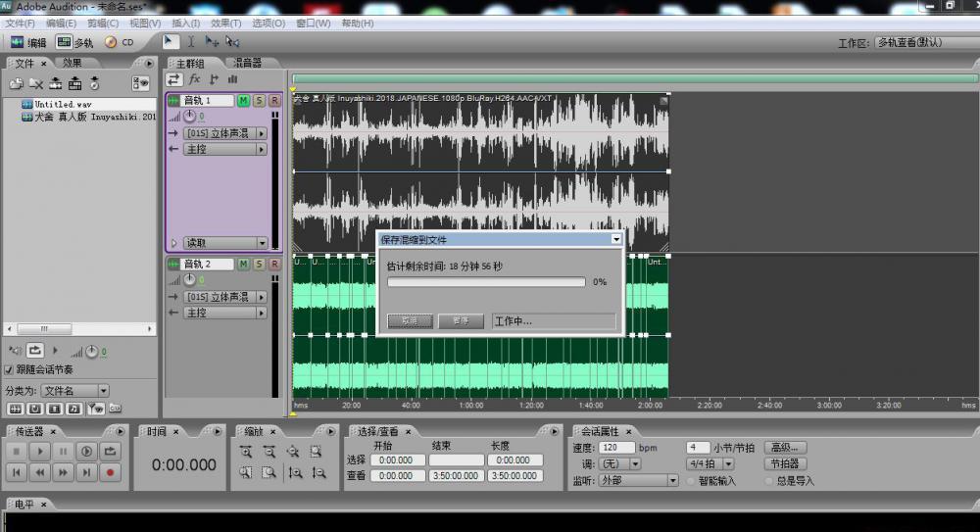This screenshot has height=532, width=980.
Task: Click 音轨 2 volume knob
Action: (190, 280)
